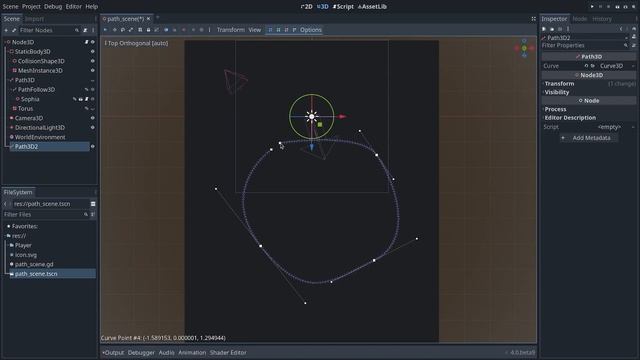Toggle distraction-free mode in viewport corner
The width and height of the screenshot is (640, 360).
click(533, 19)
